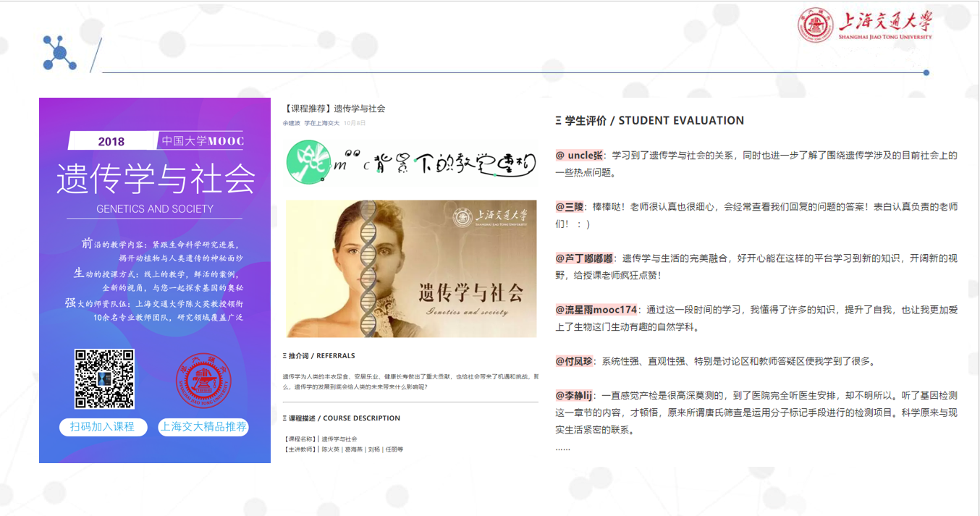This screenshot has width=980, height=516.
Task: Select the @付凤珍 reviewer name
Action: (x=574, y=361)
